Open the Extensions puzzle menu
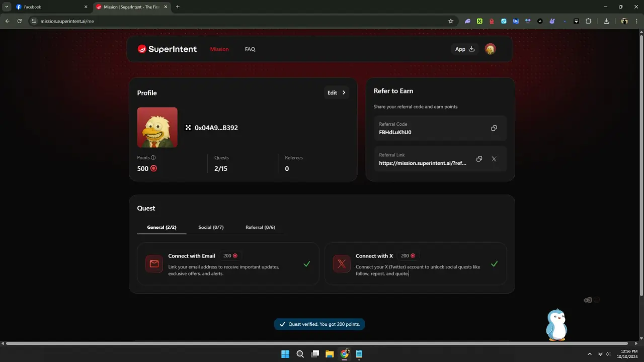Viewport: 644px width, 362px height. coord(588,21)
